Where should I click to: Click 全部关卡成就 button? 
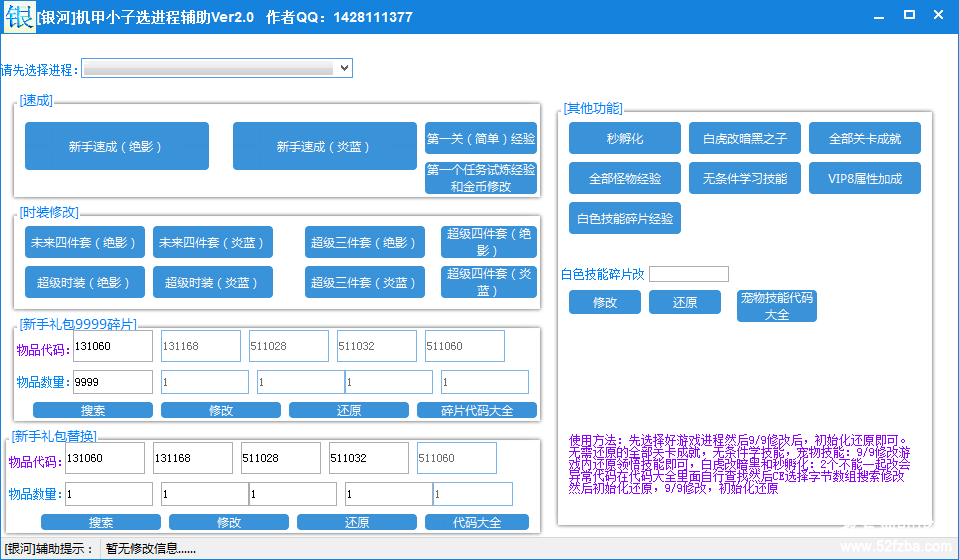[x=864, y=138]
